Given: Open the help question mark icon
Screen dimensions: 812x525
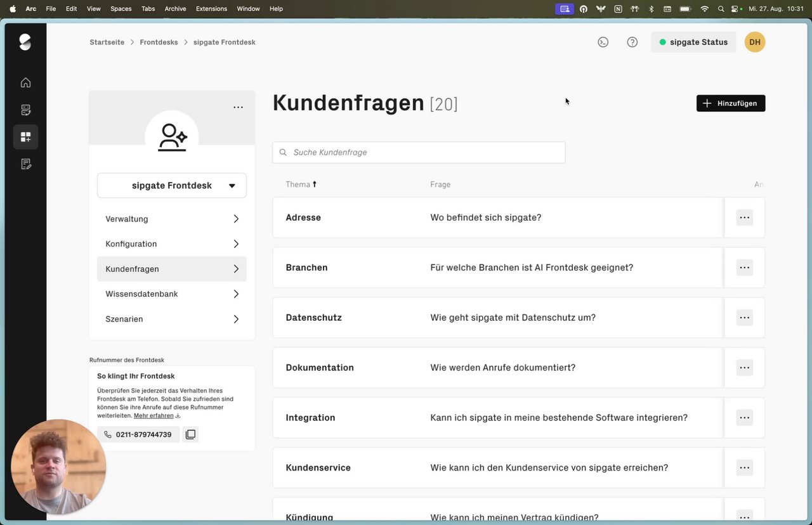Looking at the screenshot, I should pos(632,42).
